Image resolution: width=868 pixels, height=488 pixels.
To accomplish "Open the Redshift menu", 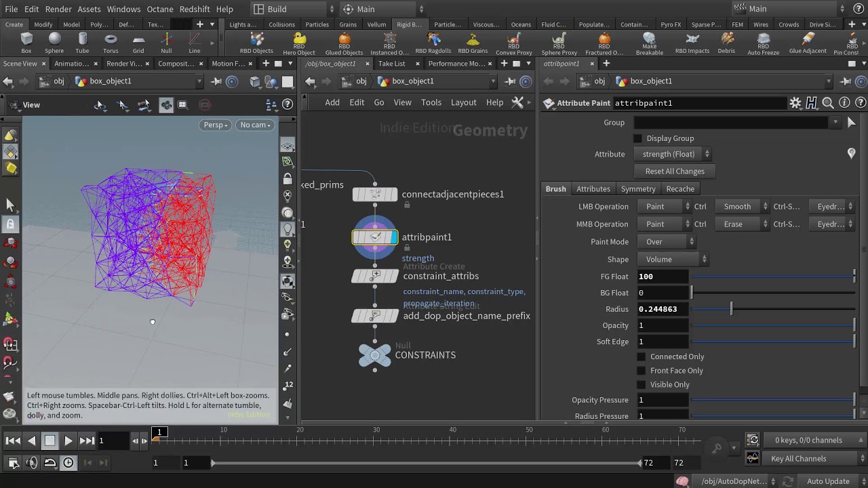I will (195, 9).
